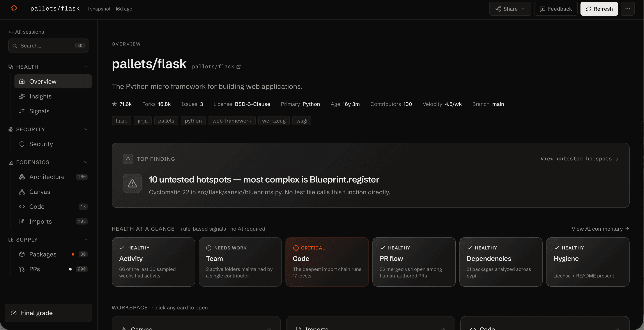
Task: Open Architecture in Forensics
Action: pos(53,177)
